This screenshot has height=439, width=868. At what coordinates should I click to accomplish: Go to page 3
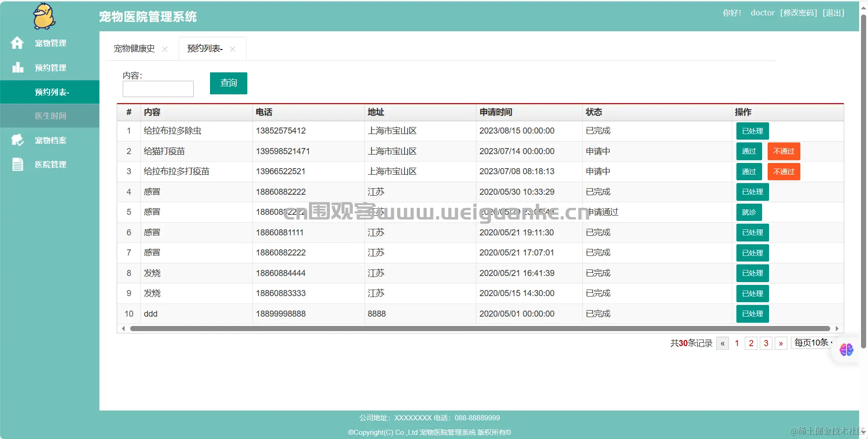(x=766, y=343)
